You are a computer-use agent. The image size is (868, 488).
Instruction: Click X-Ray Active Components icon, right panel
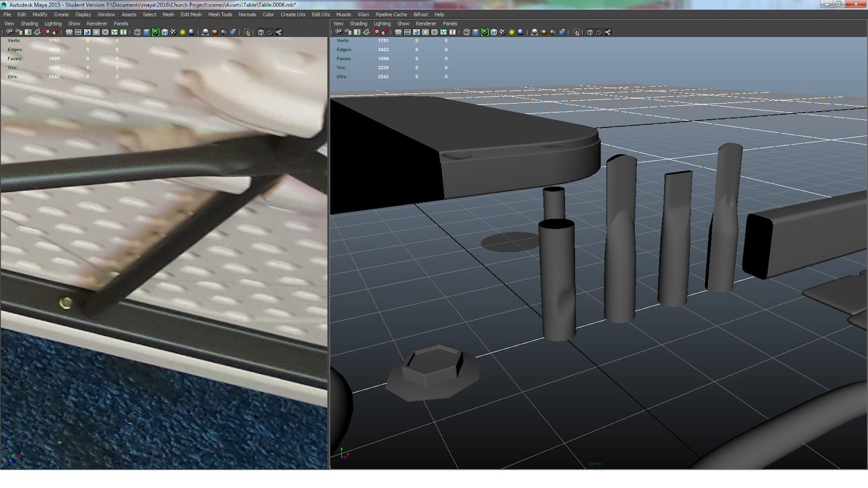(599, 32)
